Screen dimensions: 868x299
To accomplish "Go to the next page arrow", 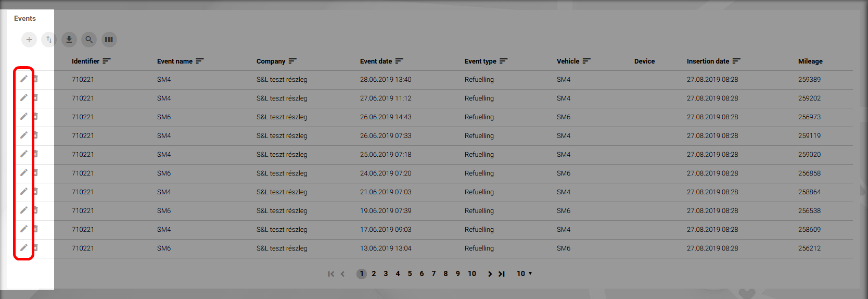I will [x=490, y=274].
